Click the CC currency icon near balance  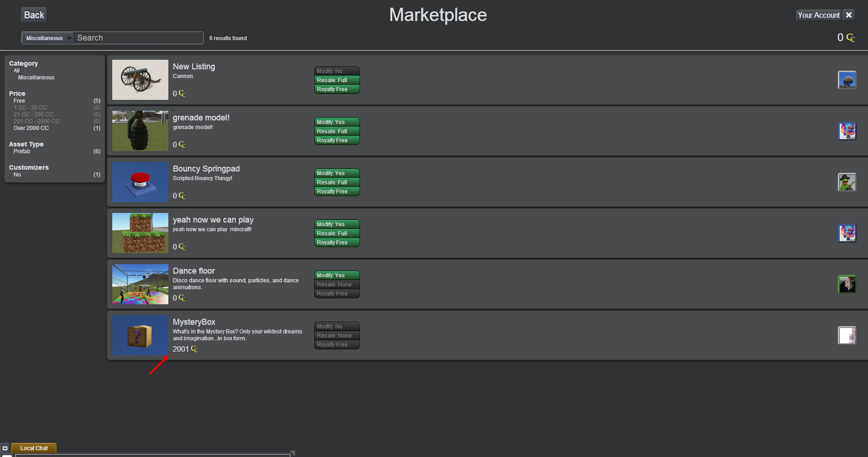click(850, 37)
